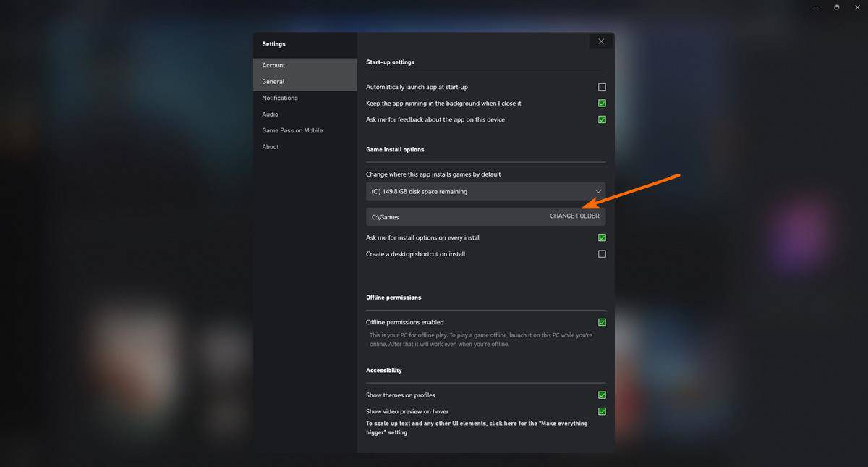This screenshot has width=868, height=467.
Task: Minimize the Xbox app window
Action: (x=815, y=7)
